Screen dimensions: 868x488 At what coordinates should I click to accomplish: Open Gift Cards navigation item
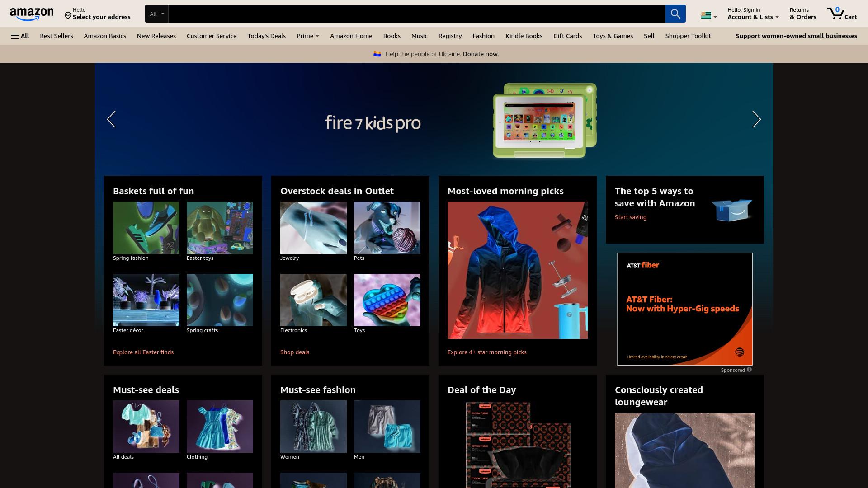(x=568, y=36)
